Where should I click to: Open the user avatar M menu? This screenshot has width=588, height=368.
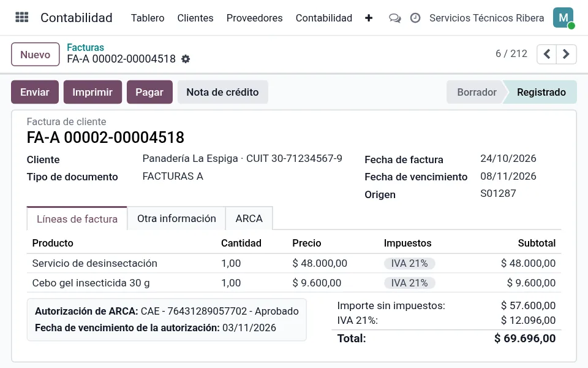(x=563, y=18)
